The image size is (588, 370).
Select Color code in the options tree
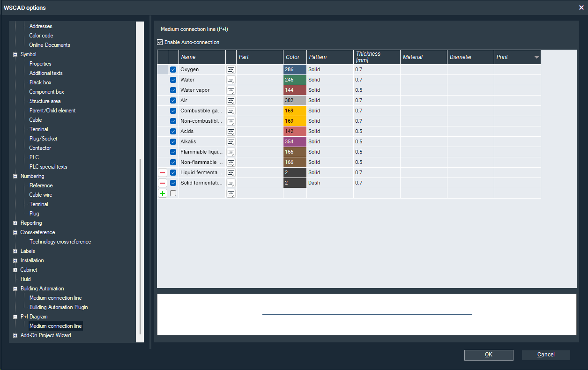click(x=41, y=36)
